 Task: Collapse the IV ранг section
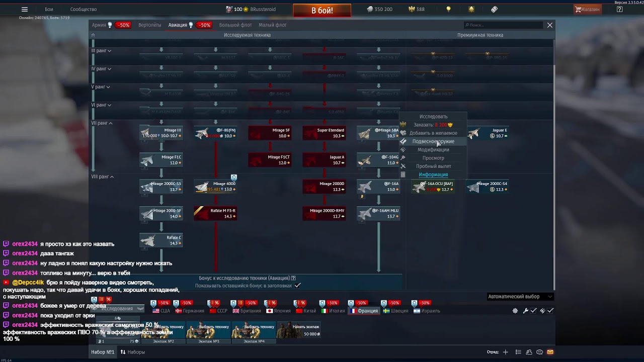101,68
